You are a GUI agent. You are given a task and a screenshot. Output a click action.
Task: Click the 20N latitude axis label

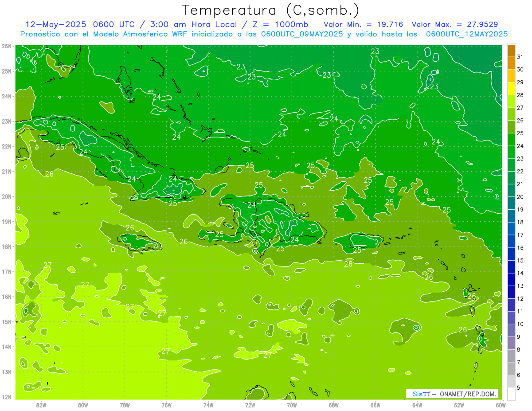6,196
